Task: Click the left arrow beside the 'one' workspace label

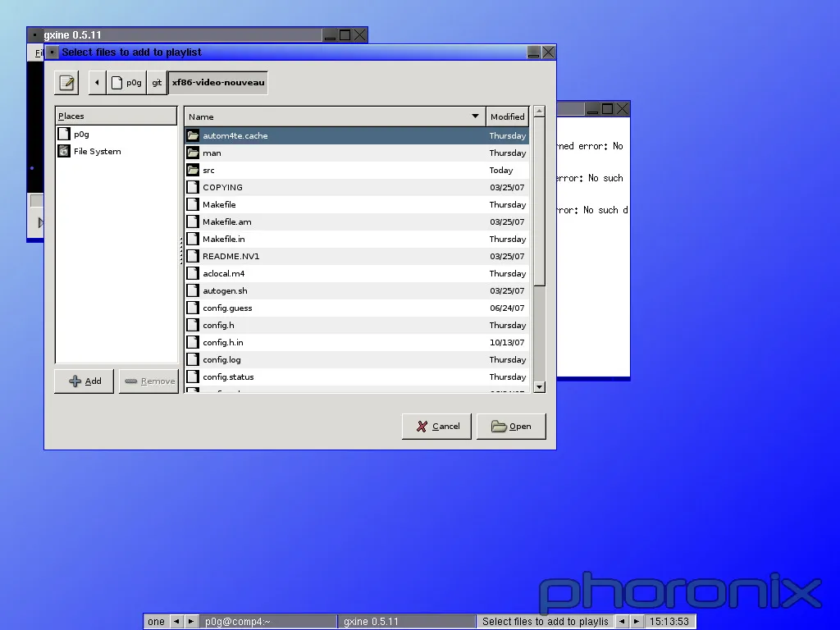Action: click(x=176, y=622)
